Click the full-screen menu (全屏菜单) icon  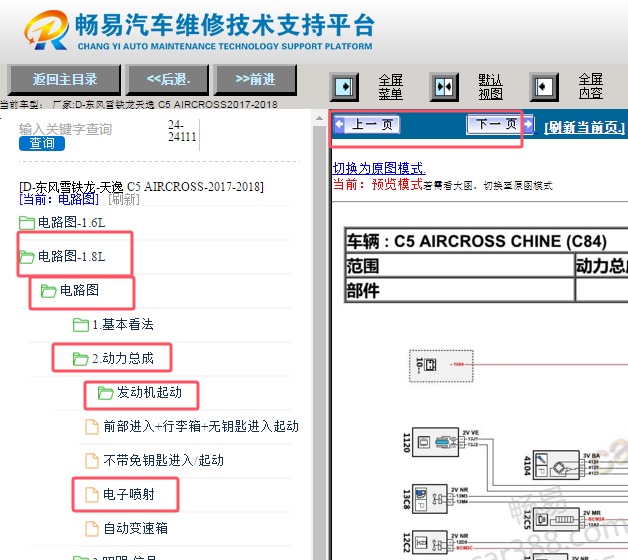(344, 87)
